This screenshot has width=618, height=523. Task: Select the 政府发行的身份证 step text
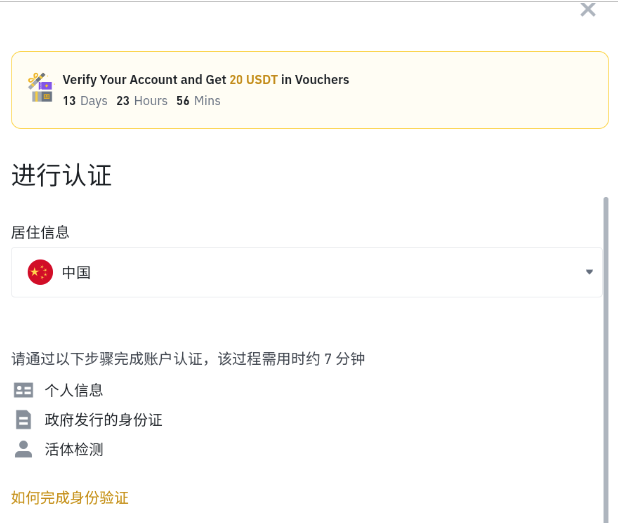104,420
